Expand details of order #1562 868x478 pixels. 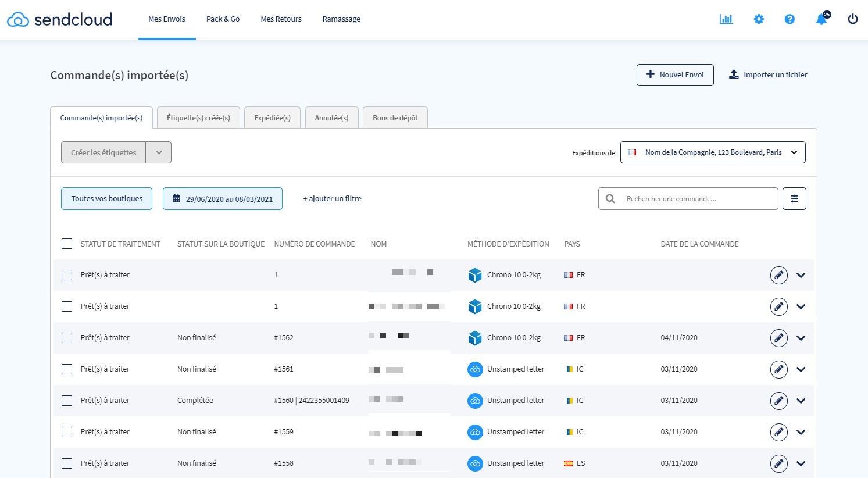801,338
